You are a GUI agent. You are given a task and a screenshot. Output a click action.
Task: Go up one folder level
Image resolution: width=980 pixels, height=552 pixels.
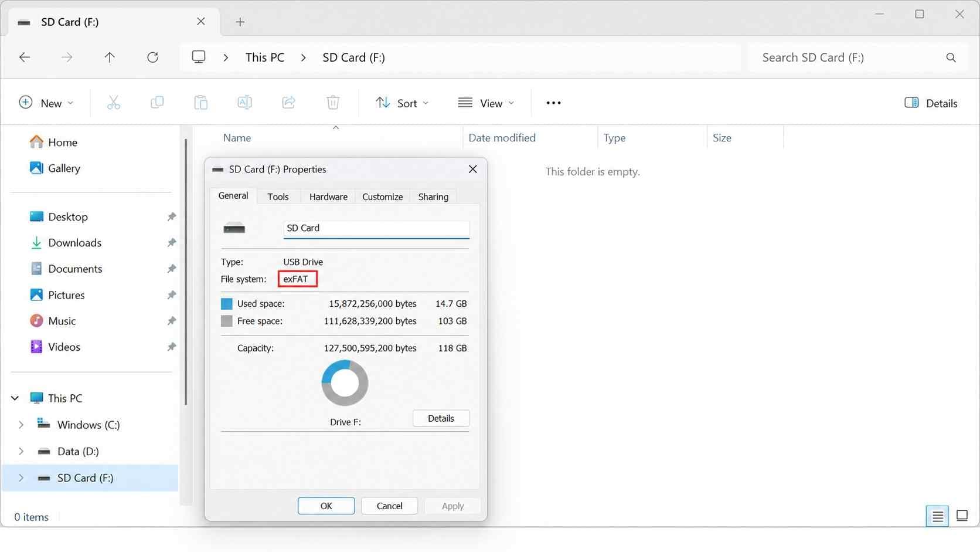(x=110, y=57)
